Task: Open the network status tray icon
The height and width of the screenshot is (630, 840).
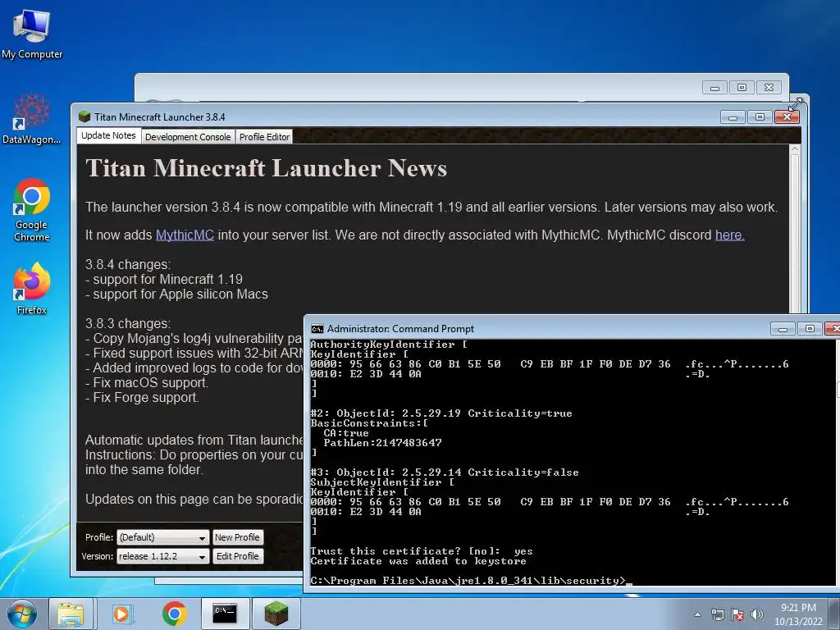Action: (717, 614)
